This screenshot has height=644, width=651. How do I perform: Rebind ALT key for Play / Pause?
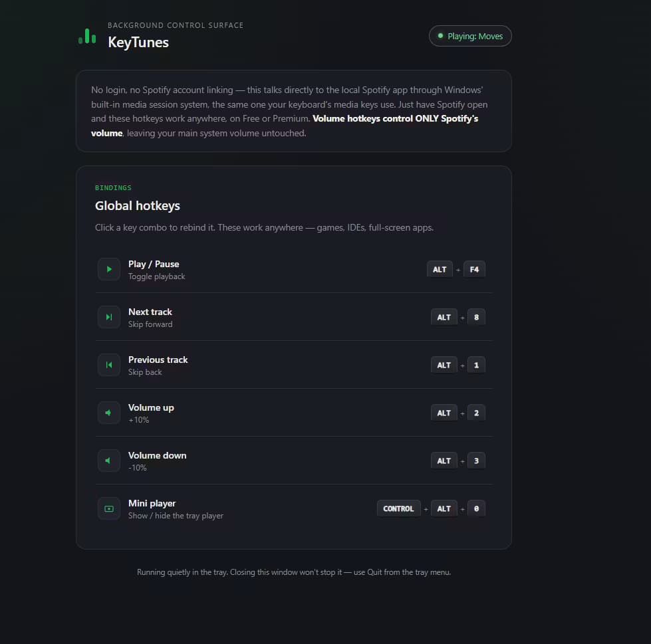pyautogui.click(x=440, y=269)
